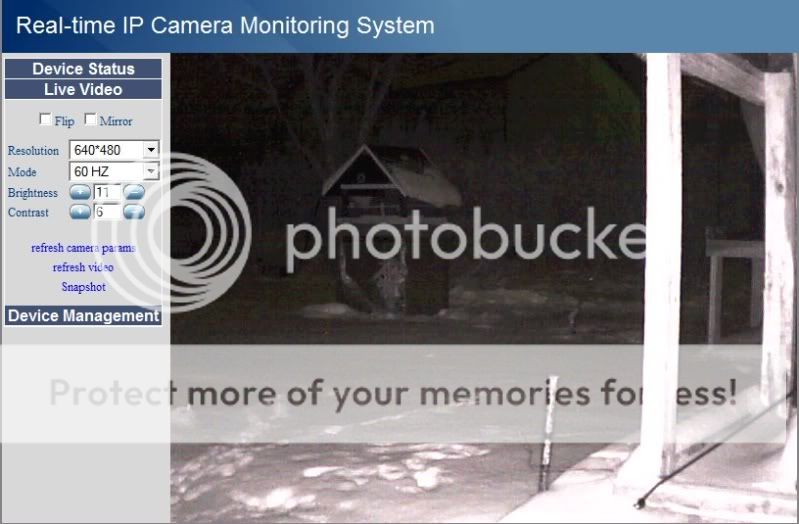Take a Snapshot using the link
The height and width of the screenshot is (524, 799).
click(x=84, y=286)
